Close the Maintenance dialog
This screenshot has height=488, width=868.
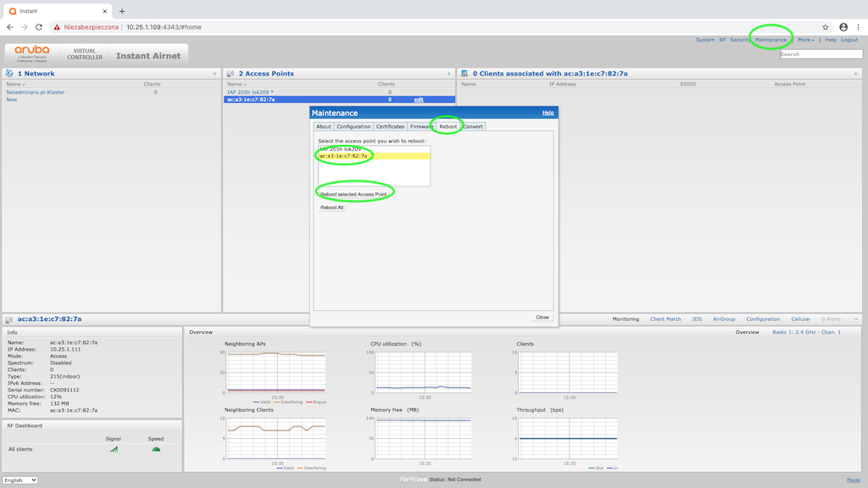coord(542,317)
